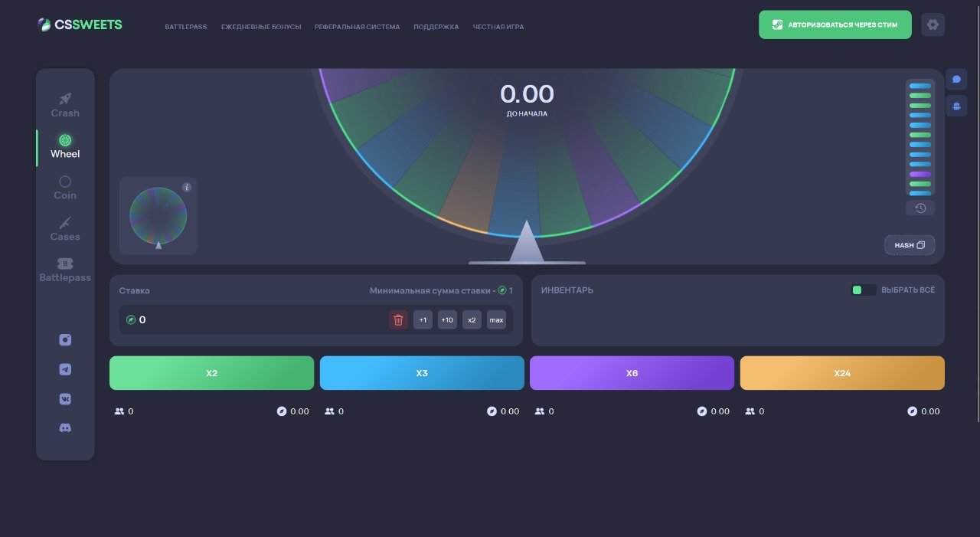Click the 0.00 countdown timer
Image resolution: width=980 pixels, height=537 pixels.
[x=527, y=94]
